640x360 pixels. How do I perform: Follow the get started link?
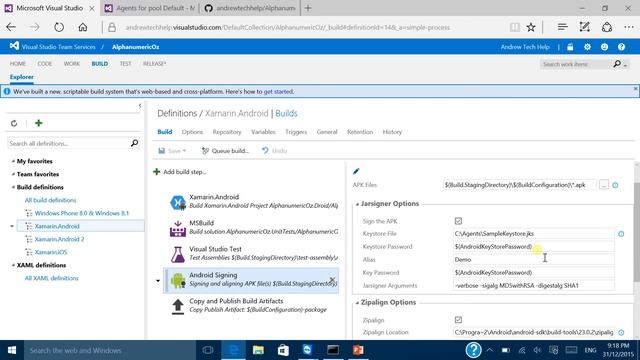coord(278,91)
